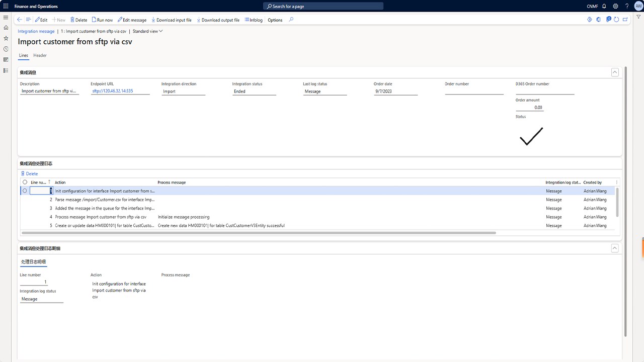Open Favorites star in the sidebar

coord(6,38)
